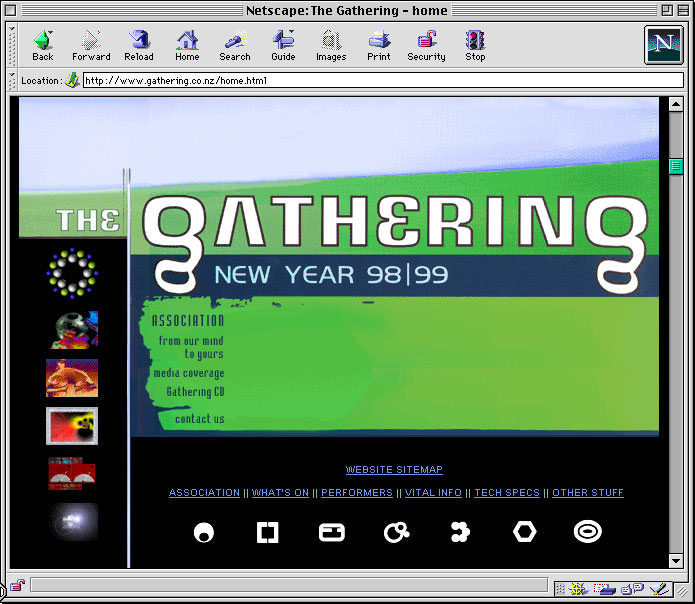Open the media coverage link

189,373
